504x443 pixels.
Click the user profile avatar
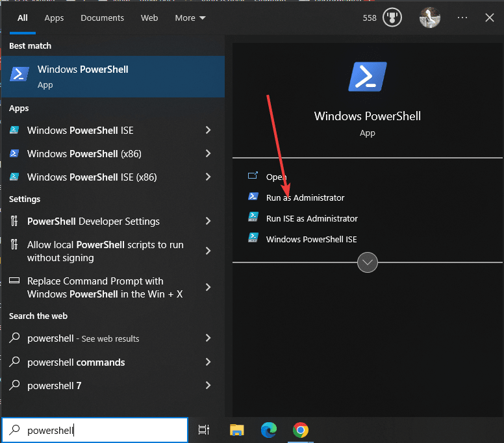(x=430, y=18)
